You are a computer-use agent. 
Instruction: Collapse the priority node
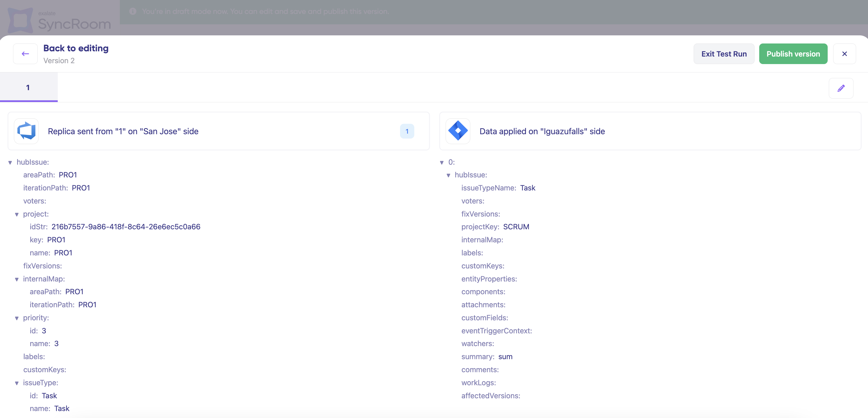[x=17, y=318]
